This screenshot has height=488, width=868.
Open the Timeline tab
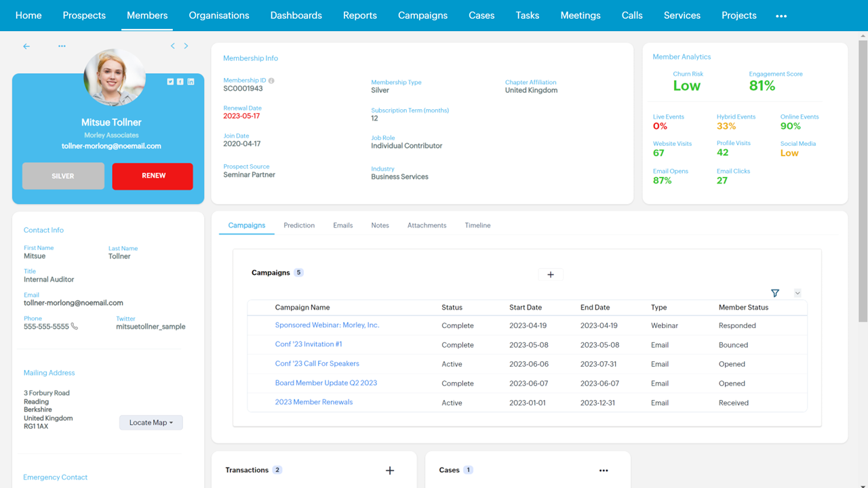pyautogui.click(x=477, y=225)
